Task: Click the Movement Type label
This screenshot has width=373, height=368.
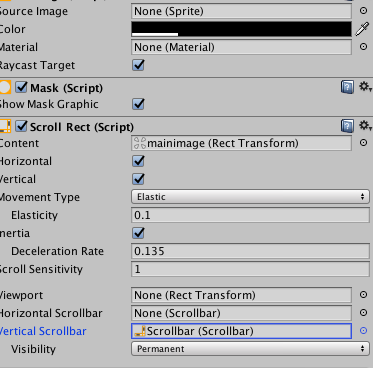Action: pos(40,197)
